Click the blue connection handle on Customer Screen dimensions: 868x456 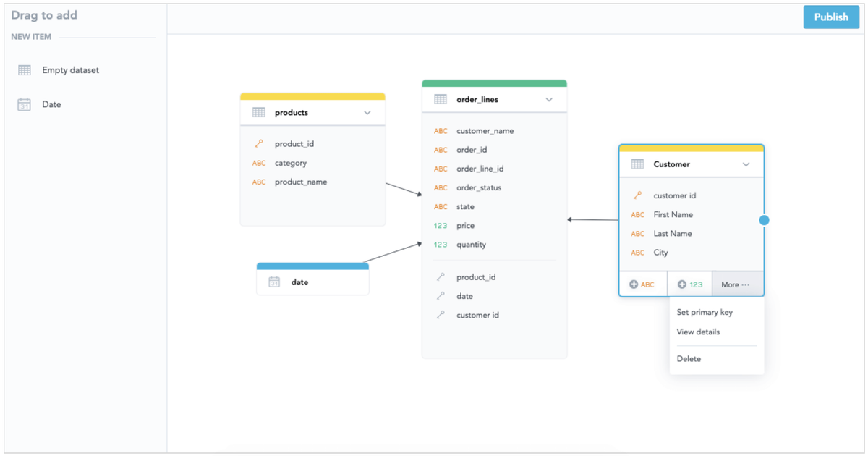point(765,219)
